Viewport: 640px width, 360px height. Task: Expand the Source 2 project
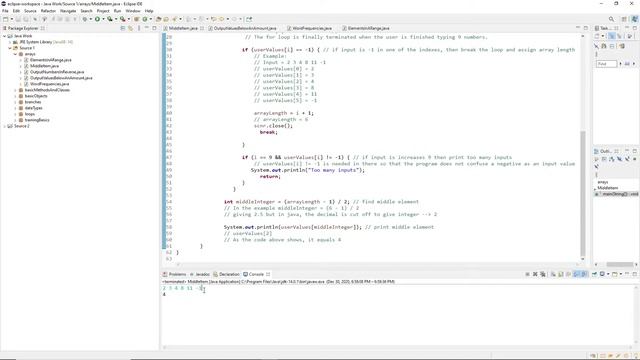pos(4,126)
